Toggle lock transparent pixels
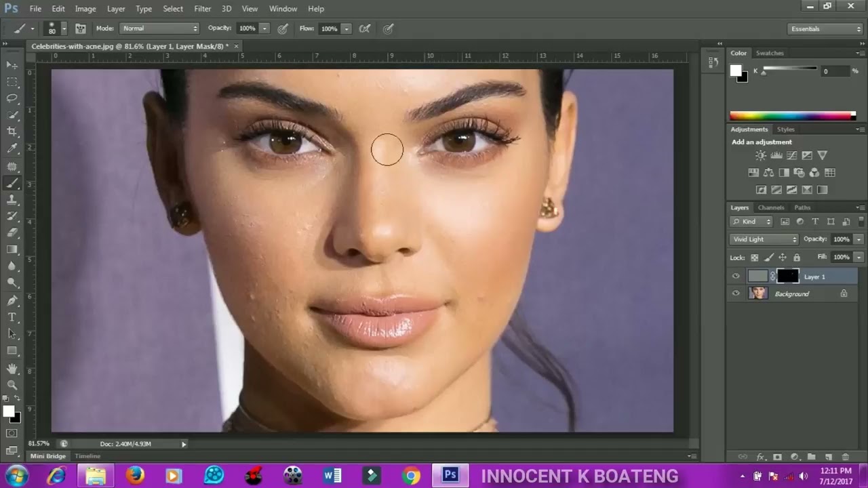868x488 pixels. [x=754, y=258]
